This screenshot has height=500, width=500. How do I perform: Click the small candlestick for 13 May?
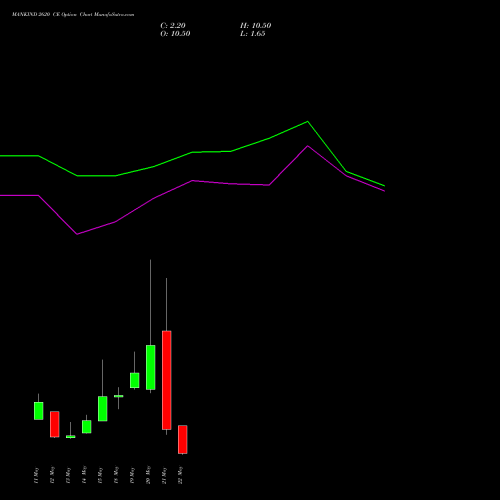[x=71, y=436]
